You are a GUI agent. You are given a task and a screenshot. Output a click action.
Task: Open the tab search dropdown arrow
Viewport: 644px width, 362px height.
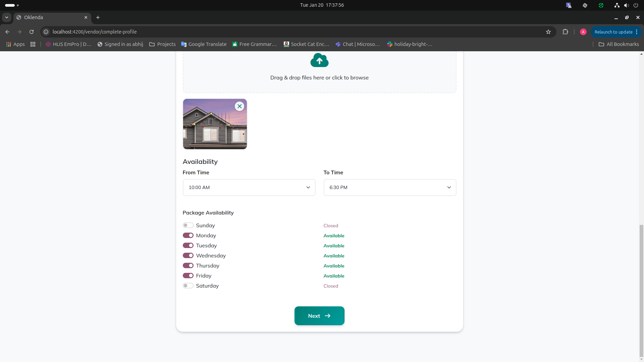7,17
